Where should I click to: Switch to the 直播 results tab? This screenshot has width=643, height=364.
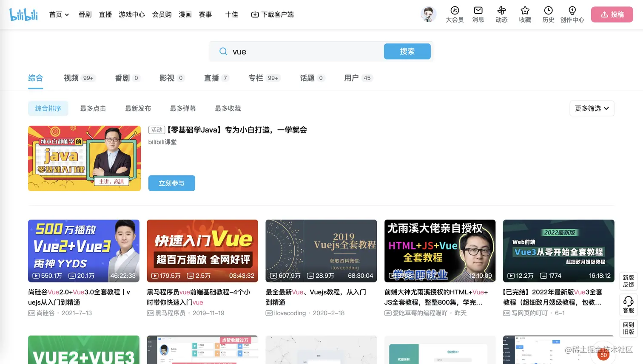[x=216, y=78]
